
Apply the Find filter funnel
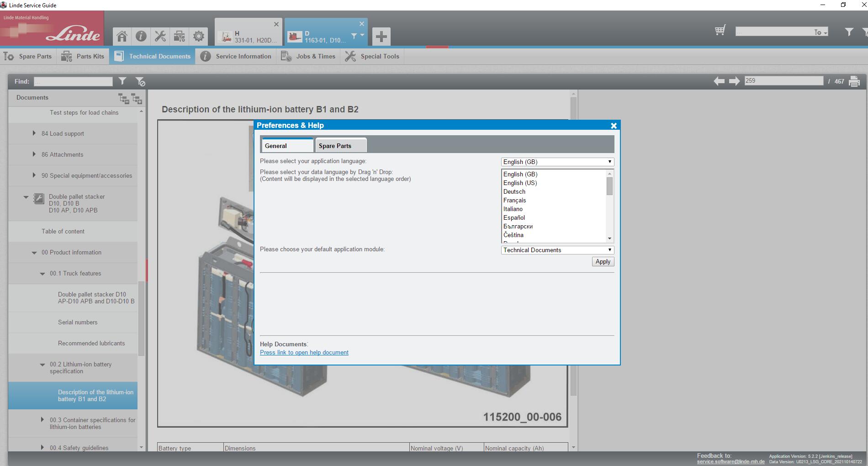tap(122, 81)
